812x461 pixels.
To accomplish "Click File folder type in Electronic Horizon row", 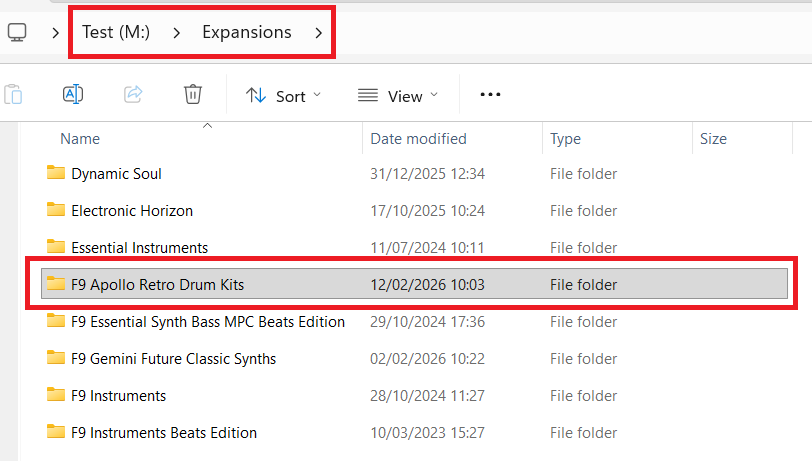I will tap(583, 211).
